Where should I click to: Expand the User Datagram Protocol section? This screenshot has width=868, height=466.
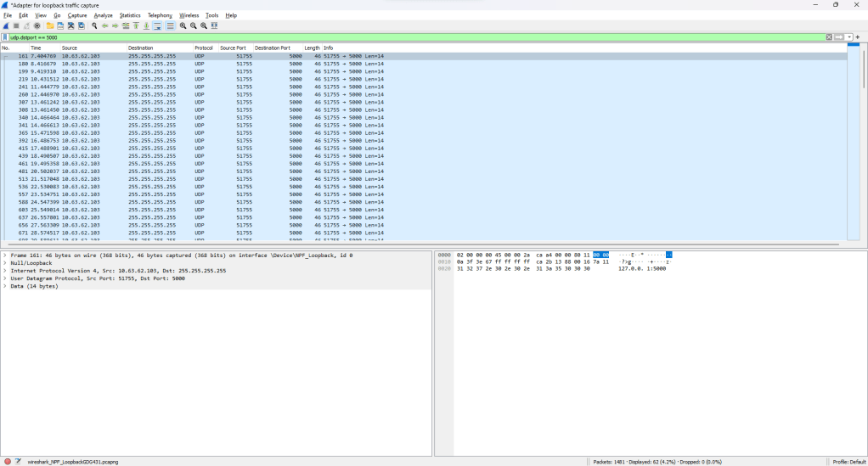5,278
